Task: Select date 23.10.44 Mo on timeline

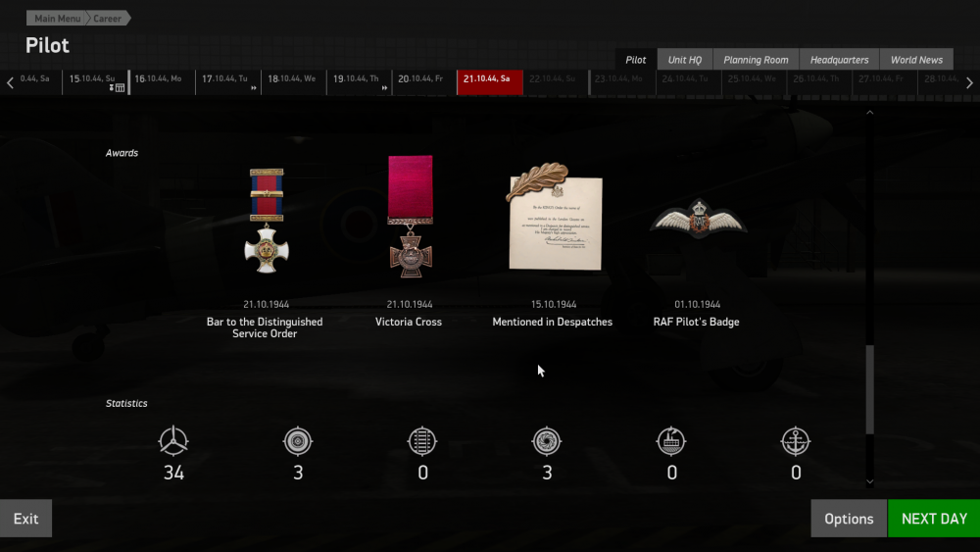Action: (x=622, y=82)
